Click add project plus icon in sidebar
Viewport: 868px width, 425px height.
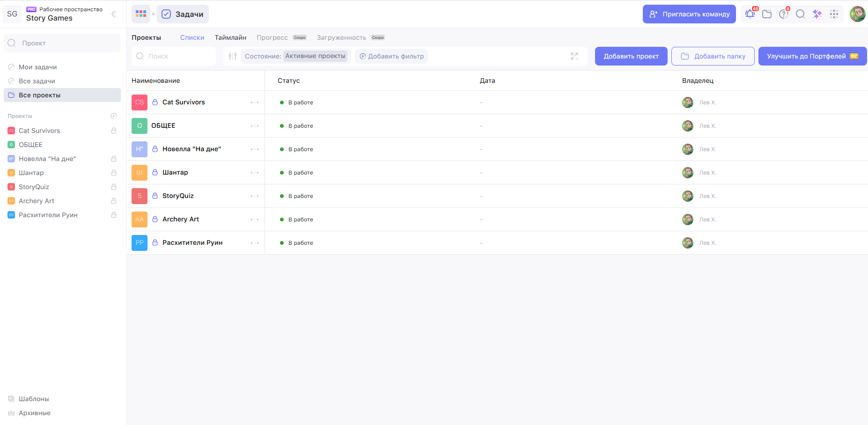pos(113,116)
